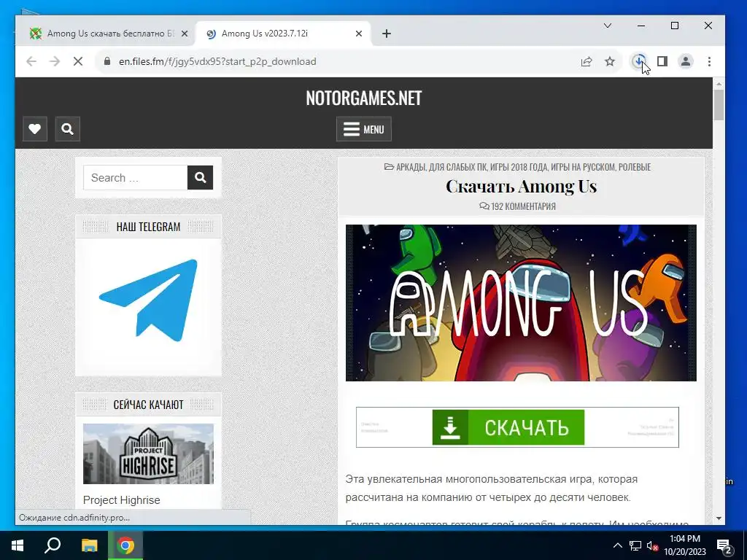Focus the sidebar Search field
The width and height of the screenshot is (747, 560).
pyautogui.click(x=135, y=178)
